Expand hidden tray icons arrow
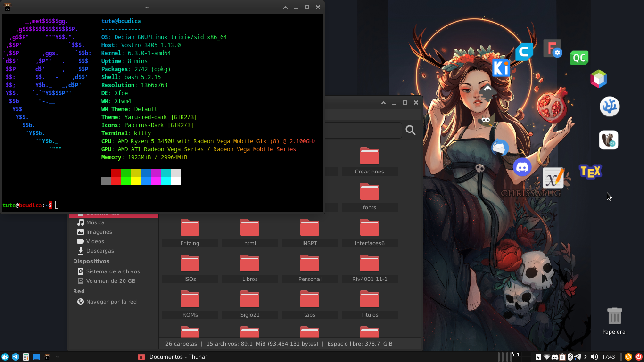This screenshot has width=644, height=362. (x=586, y=357)
